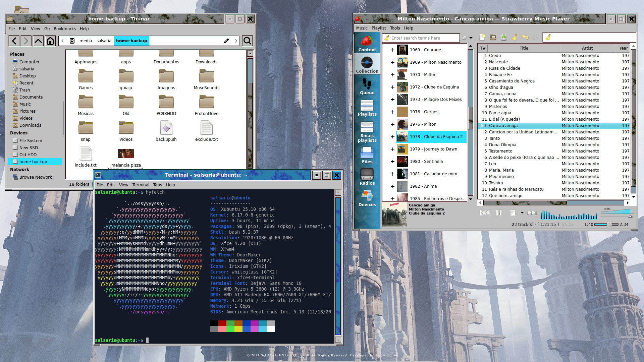The width and height of the screenshot is (644, 362).
Task: Switch to the Queue sidebar panel
Action: [x=367, y=86]
